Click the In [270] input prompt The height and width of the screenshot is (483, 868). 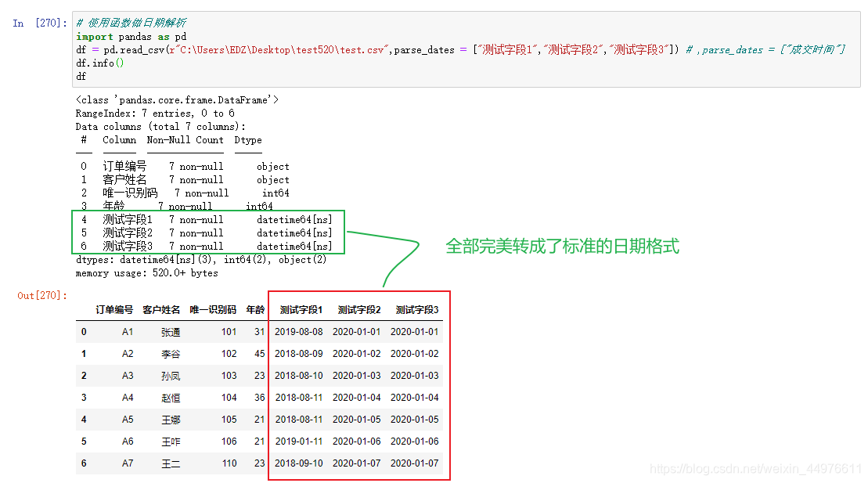pos(40,23)
